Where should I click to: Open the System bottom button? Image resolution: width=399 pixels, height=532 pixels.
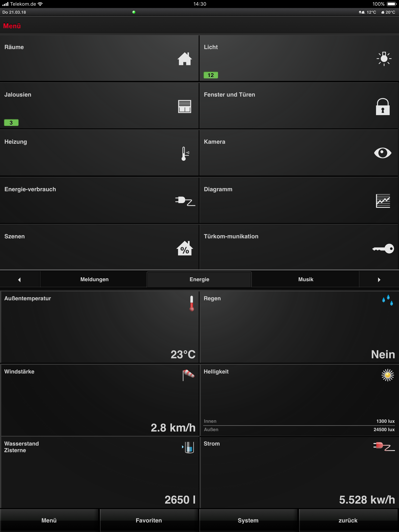248,520
